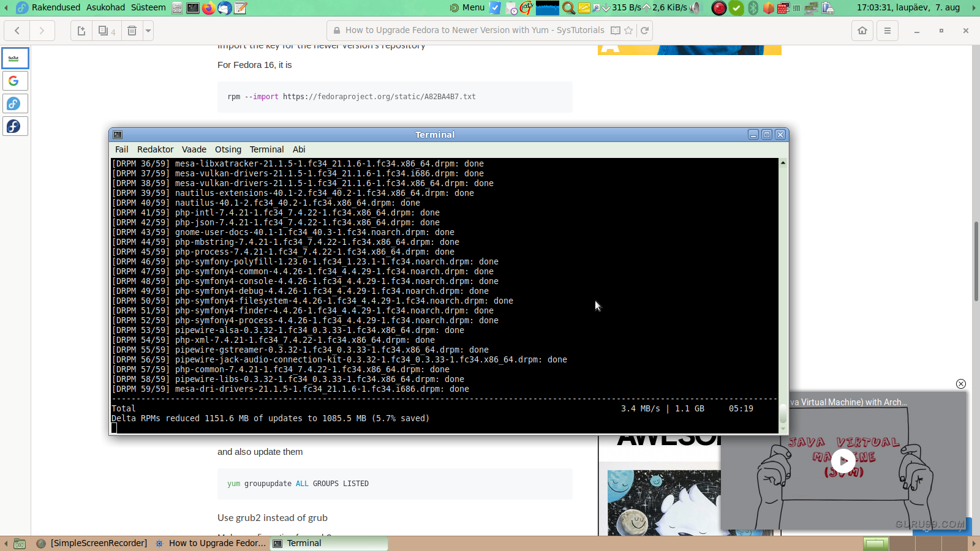Click the 'Use grub2 instead of grub' heading
The image size is (980, 551).
pyautogui.click(x=273, y=518)
